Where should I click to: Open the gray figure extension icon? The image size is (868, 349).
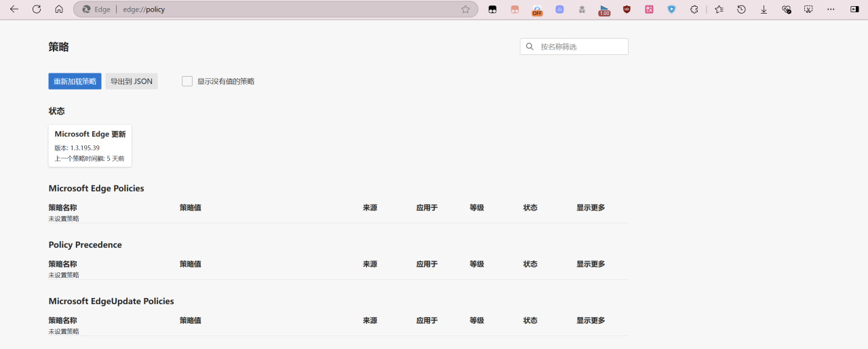coord(582,10)
